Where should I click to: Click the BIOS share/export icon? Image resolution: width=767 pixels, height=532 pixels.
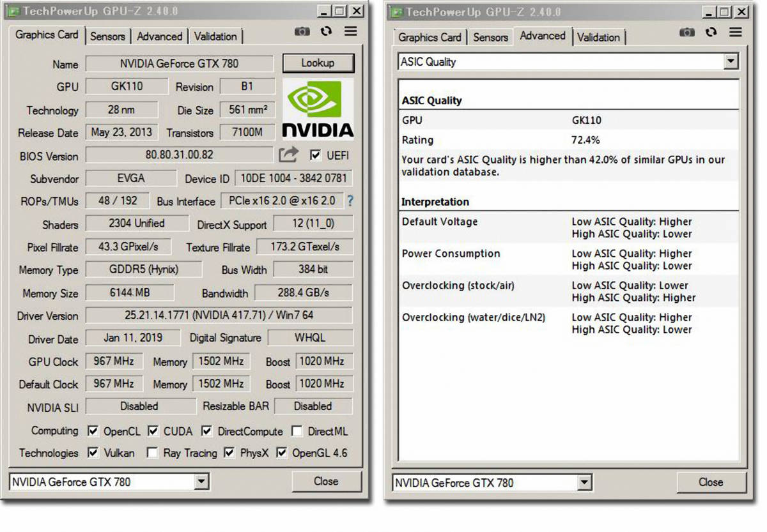[x=289, y=155]
